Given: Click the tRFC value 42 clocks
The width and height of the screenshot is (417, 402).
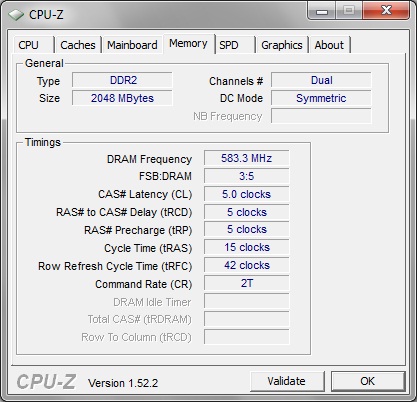Looking at the screenshot, I should point(247,265).
